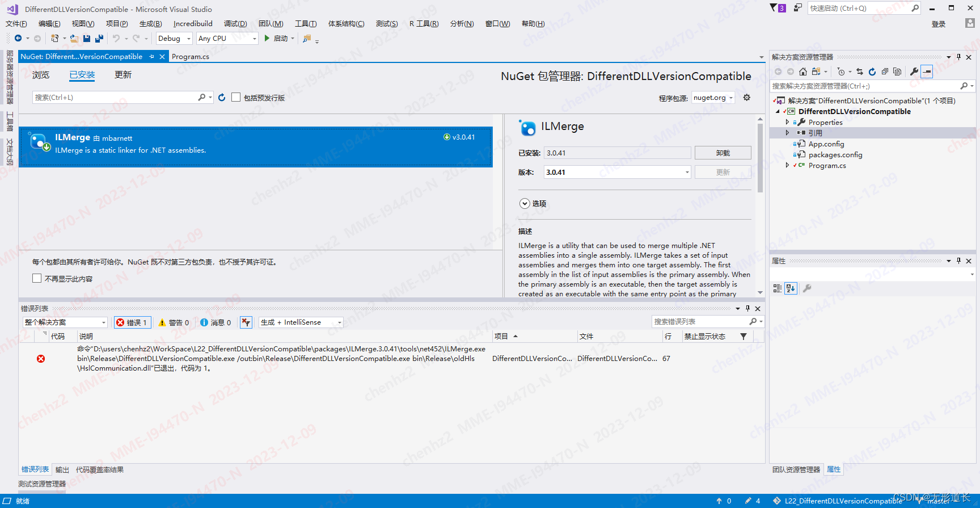Open the Debug menu in the menu bar
This screenshot has width=980, height=508.
[235, 24]
